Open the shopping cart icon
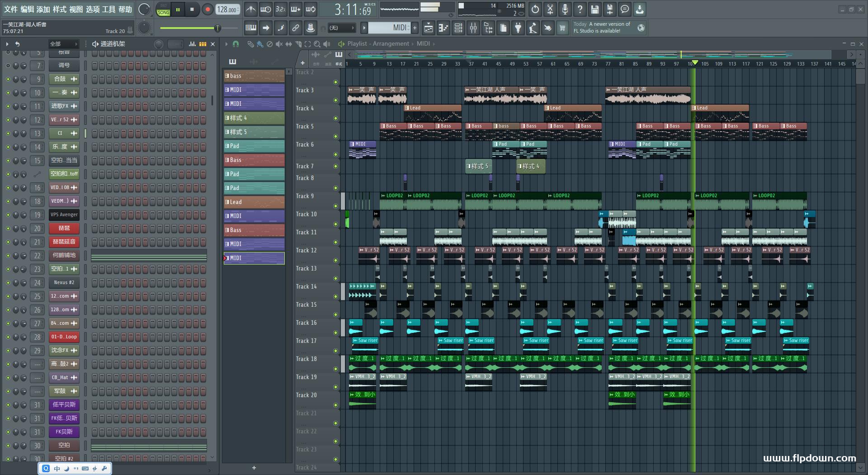Screen dimensions: 868x475 tap(563, 28)
